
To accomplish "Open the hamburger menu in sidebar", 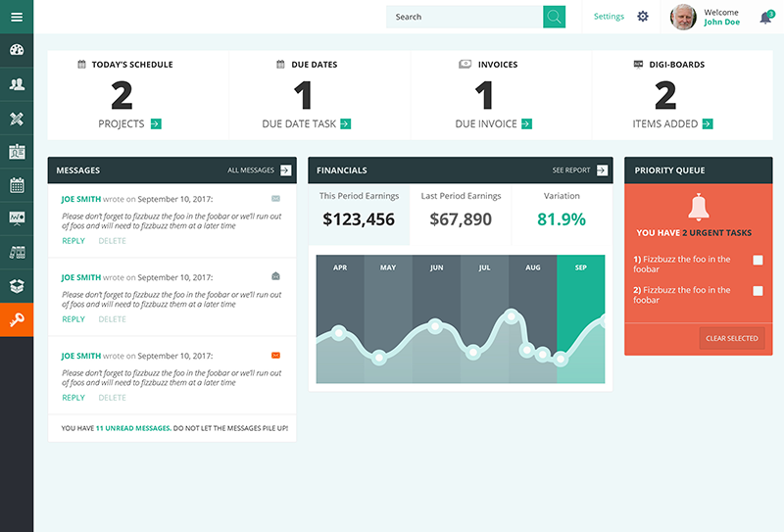I will tap(17, 17).
